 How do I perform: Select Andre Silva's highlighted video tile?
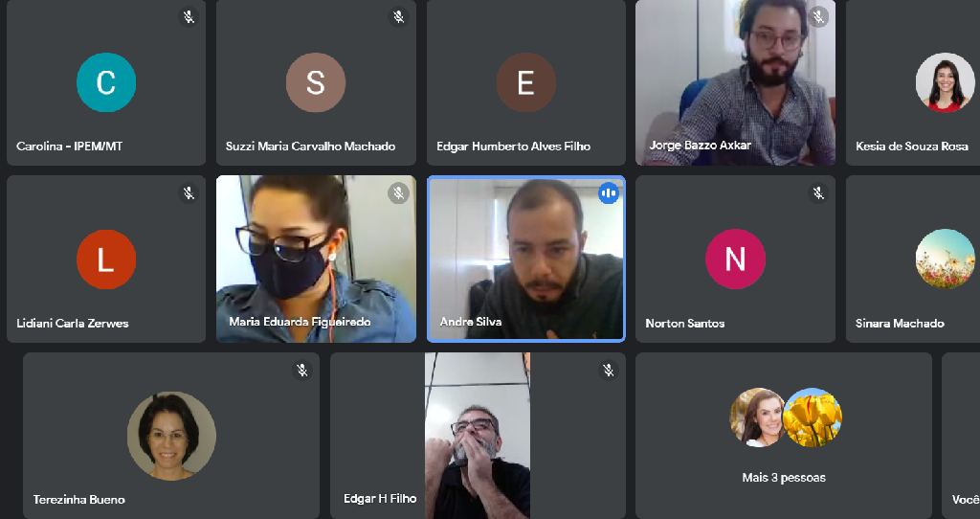click(526, 259)
